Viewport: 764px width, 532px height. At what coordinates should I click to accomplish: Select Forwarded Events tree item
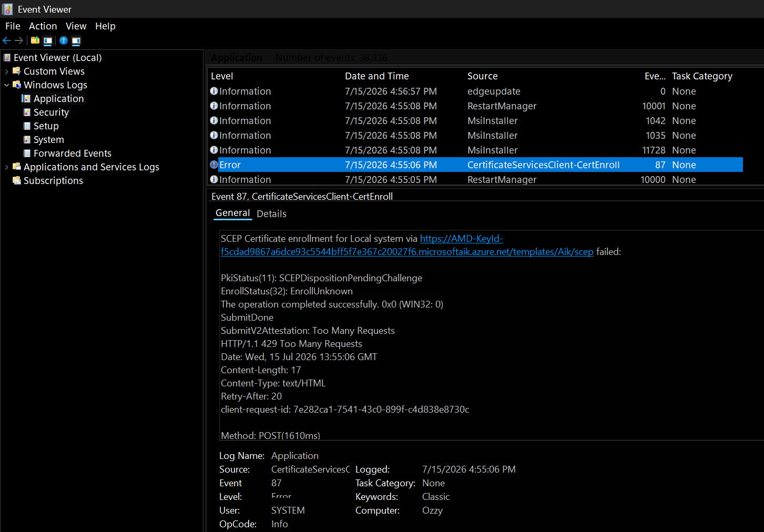[73, 153]
